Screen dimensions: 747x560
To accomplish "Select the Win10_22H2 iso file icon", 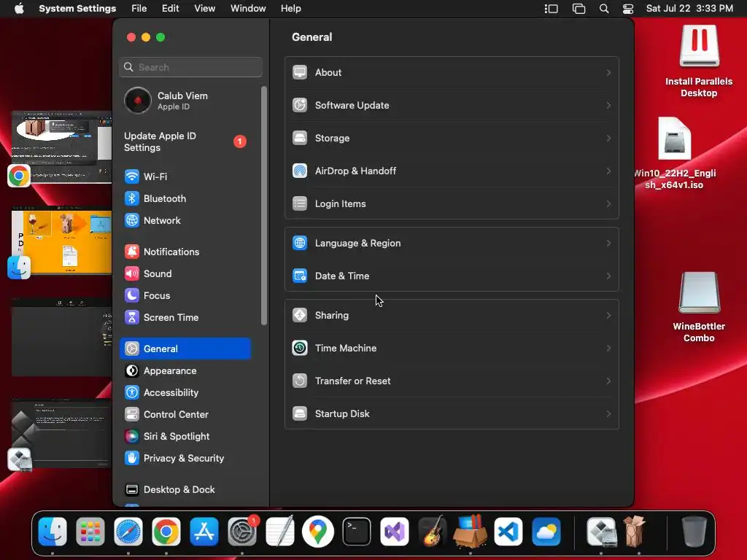I will coord(675,139).
